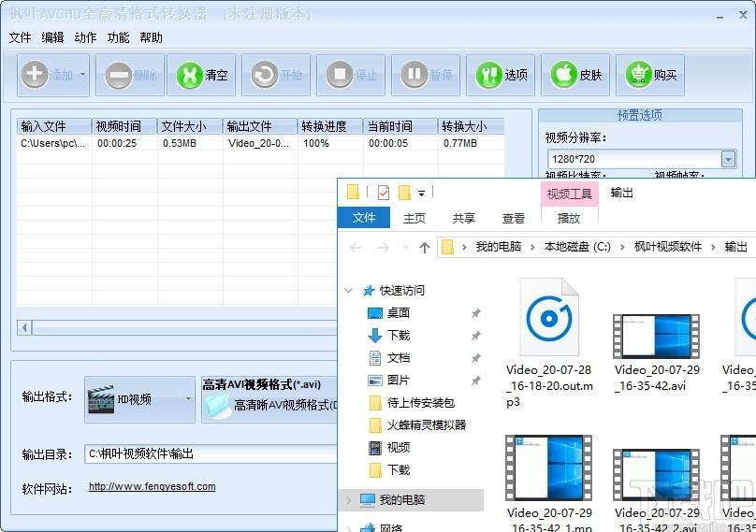Expand the video resolution 1280*720 dropdown

pos(728,159)
